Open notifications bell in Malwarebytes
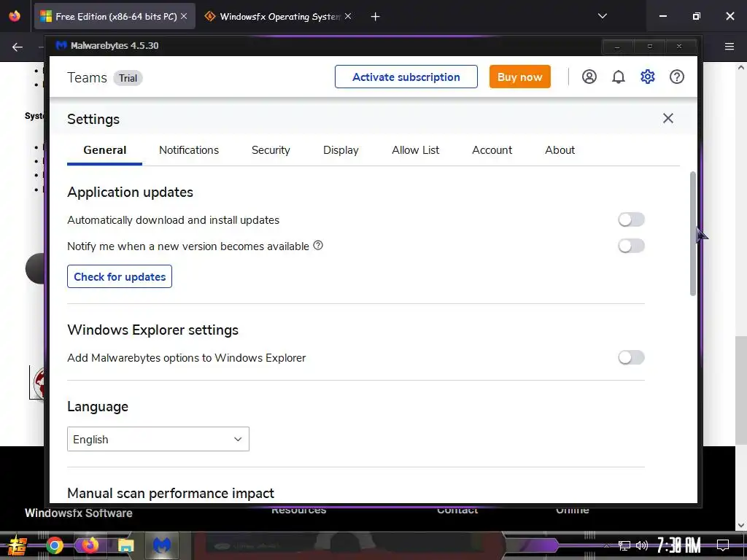 pyautogui.click(x=618, y=77)
